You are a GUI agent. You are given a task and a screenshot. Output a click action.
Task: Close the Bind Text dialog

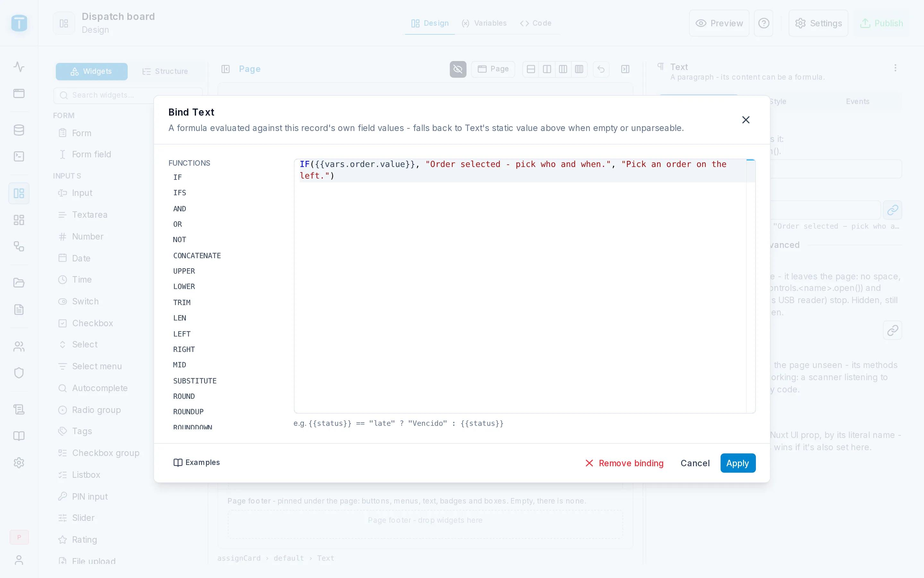pyautogui.click(x=745, y=120)
